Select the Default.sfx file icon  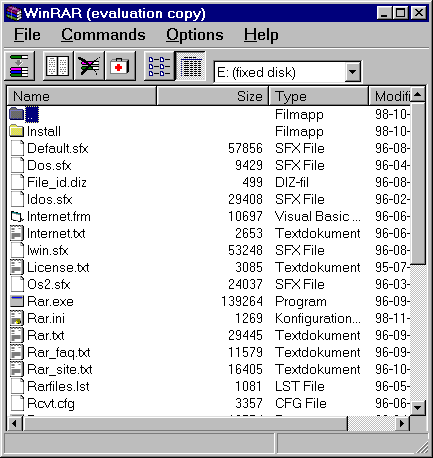click(17, 148)
